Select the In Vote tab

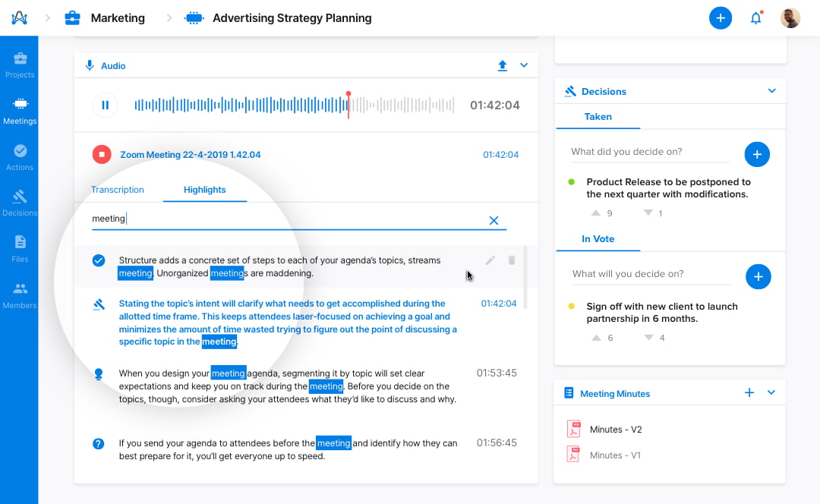coord(598,239)
